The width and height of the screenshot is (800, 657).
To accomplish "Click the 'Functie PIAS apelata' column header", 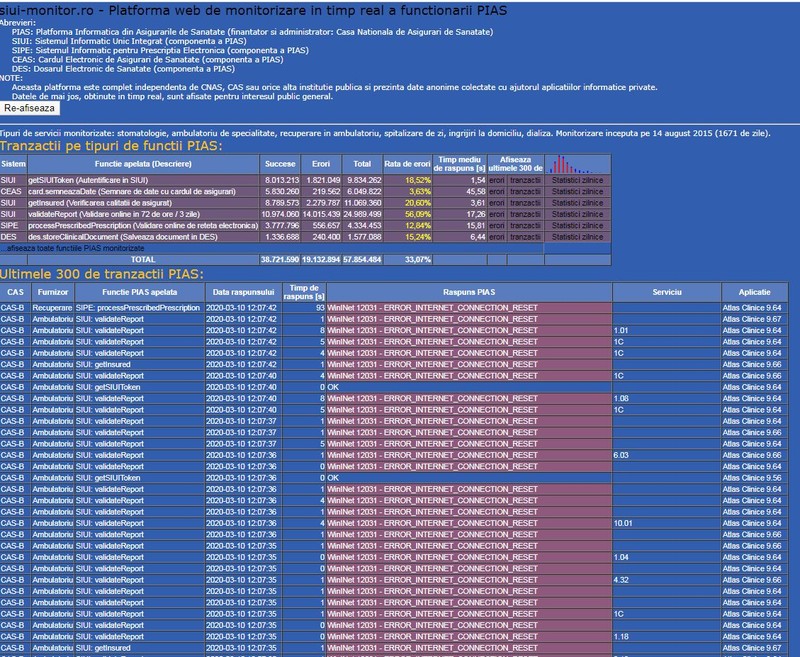I will 140,292.
